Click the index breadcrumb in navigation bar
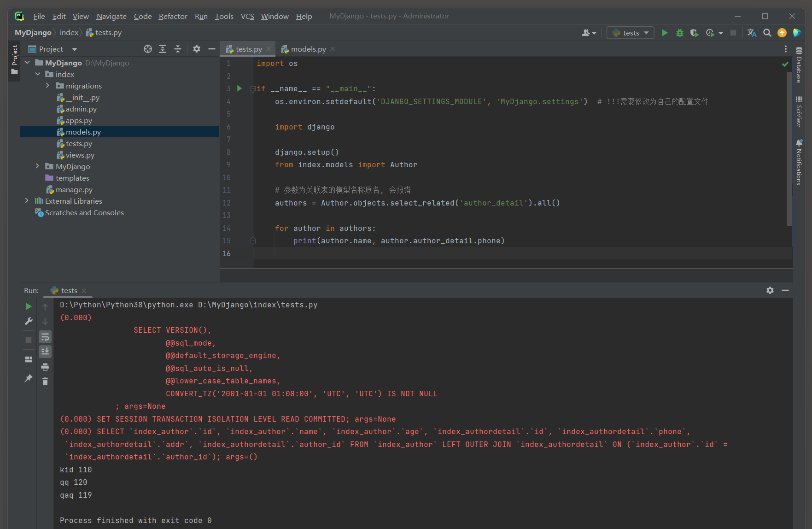 coord(69,33)
